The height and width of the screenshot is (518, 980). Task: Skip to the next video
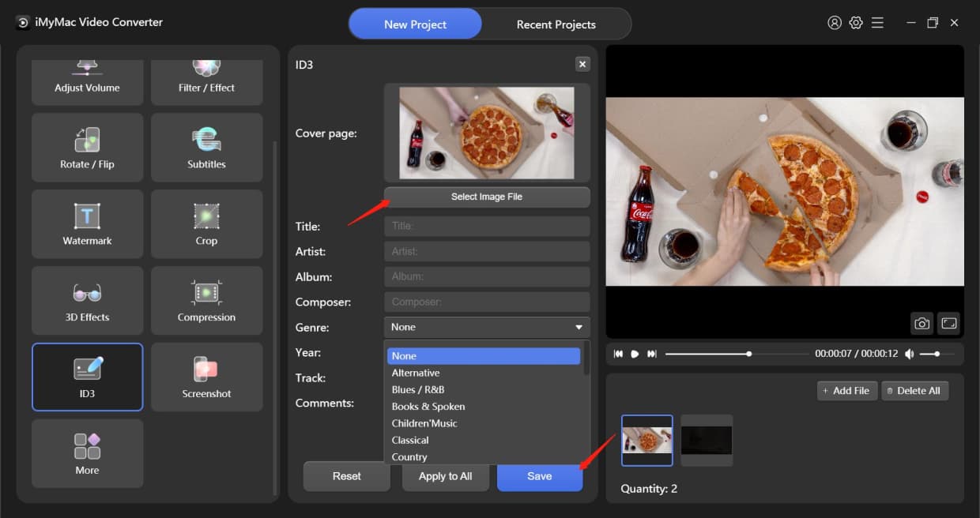(651, 354)
